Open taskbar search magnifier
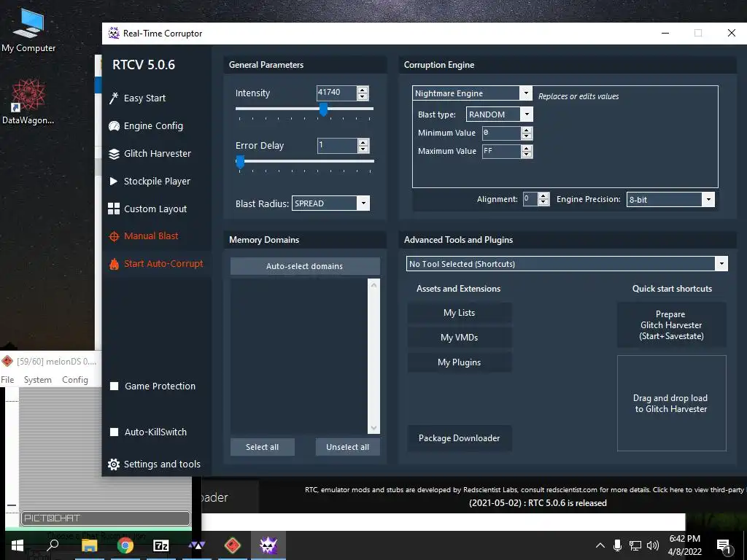747x560 pixels. pyautogui.click(x=53, y=545)
